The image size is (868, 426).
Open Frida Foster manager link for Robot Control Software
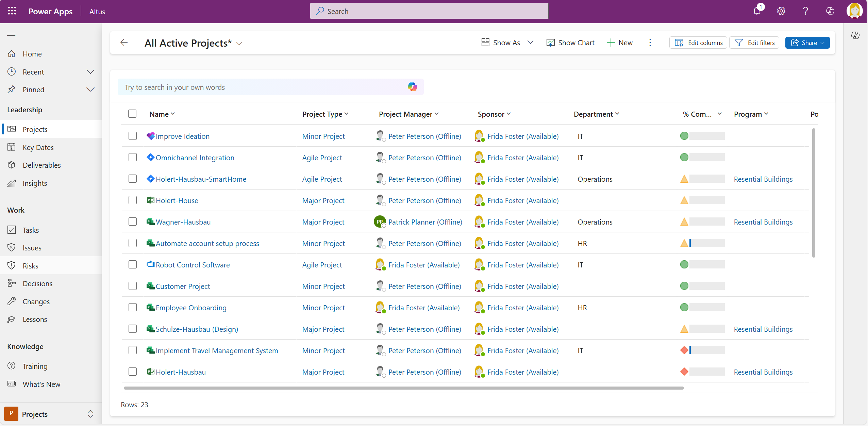point(424,265)
